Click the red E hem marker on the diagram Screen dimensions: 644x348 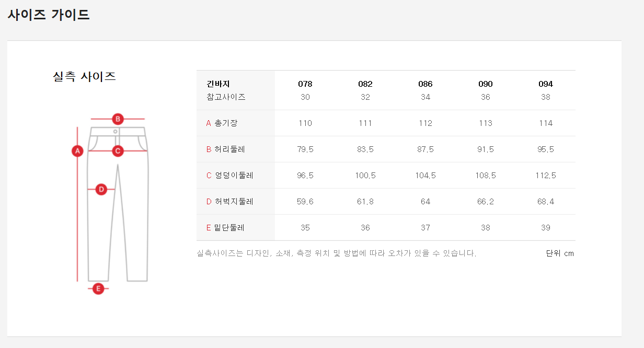point(98,288)
